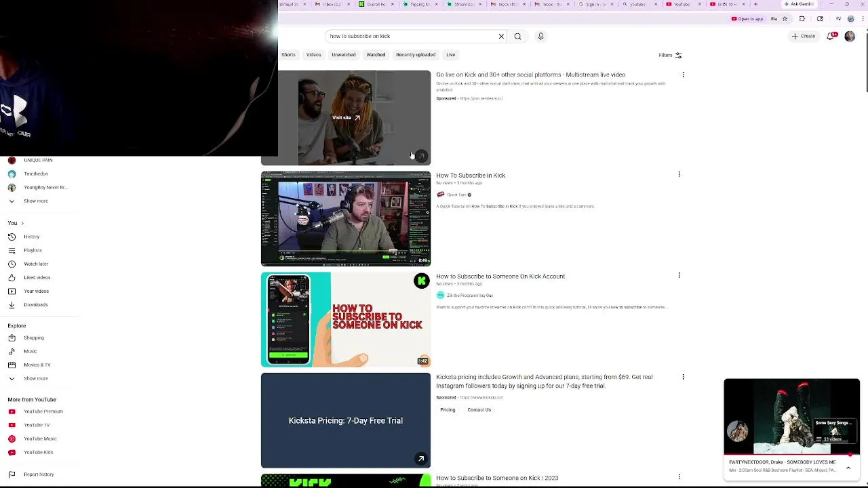The height and width of the screenshot is (488, 868).
Task: Clear the search box with the X icon
Action: (x=501, y=36)
